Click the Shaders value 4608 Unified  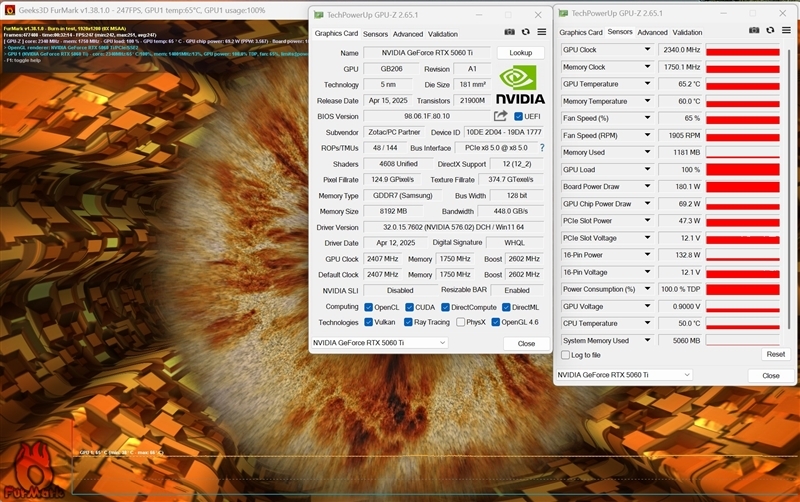[x=398, y=164]
